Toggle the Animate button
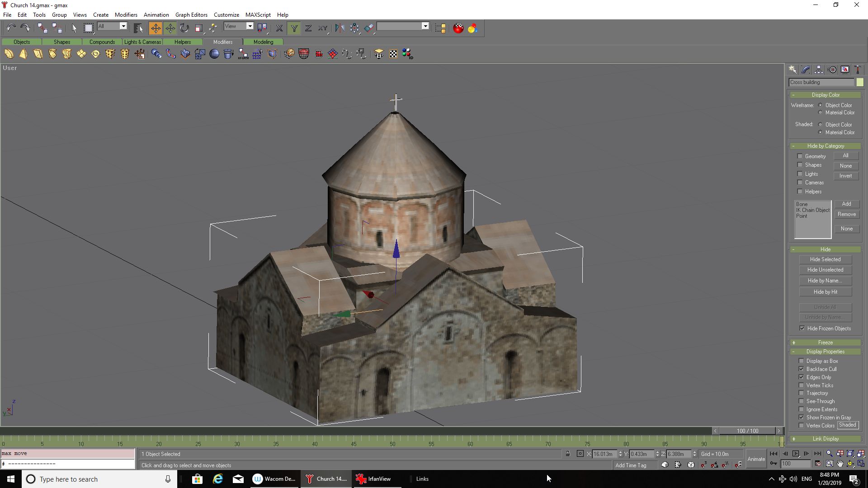Screen dimensions: 868x488 (x=756, y=459)
